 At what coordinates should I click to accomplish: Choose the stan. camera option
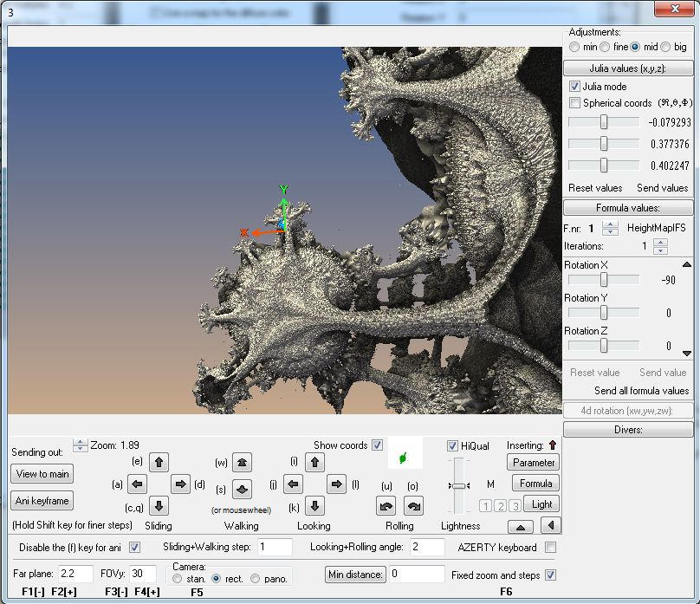[x=178, y=579]
